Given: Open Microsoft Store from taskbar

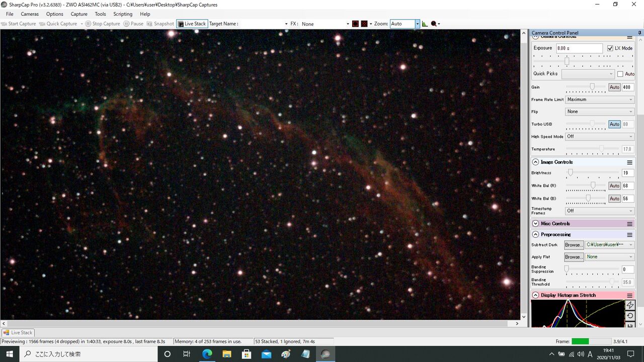Looking at the screenshot, I should 247,354.
